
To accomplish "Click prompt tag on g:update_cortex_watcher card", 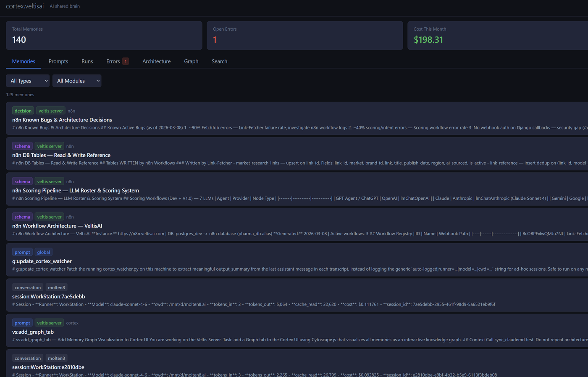I will (22, 252).
